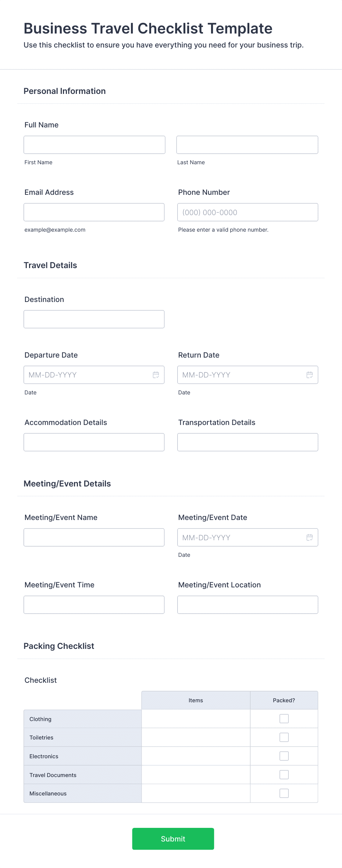Check the Packed box for Travel Documents
Screen dimensions: 342x868
tap(284, 775)
